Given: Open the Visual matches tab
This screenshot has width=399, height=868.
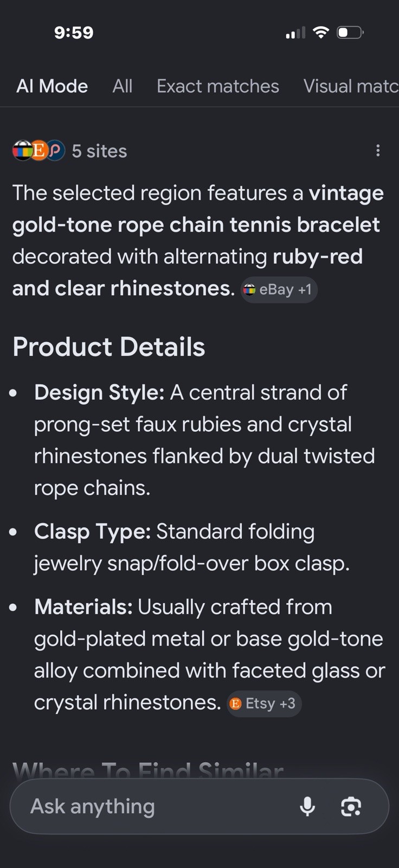Looking at the screenshot, I should [x=351, y=86].
